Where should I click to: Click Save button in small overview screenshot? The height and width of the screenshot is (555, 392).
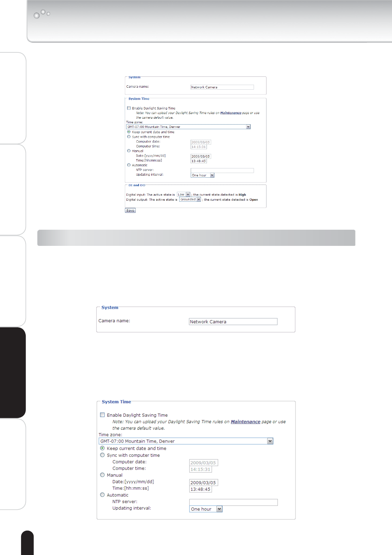click(x=130, y=210)
